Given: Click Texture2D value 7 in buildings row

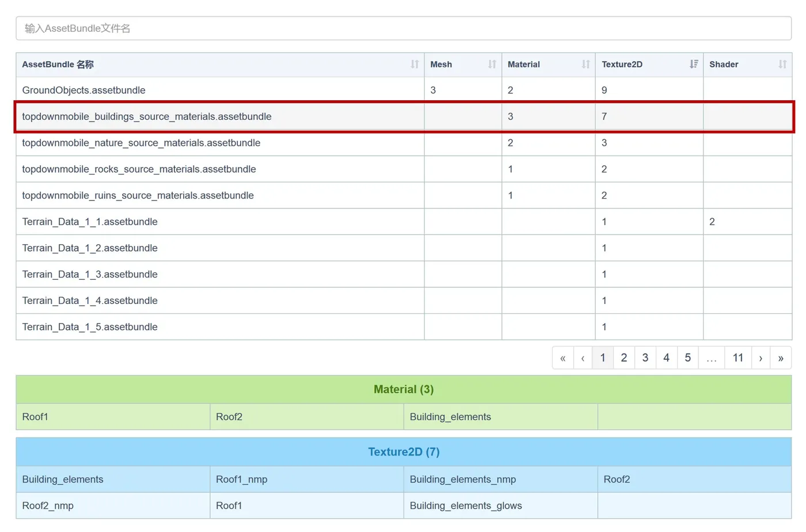Looking at the screenshot, I should tap(604, 117).
